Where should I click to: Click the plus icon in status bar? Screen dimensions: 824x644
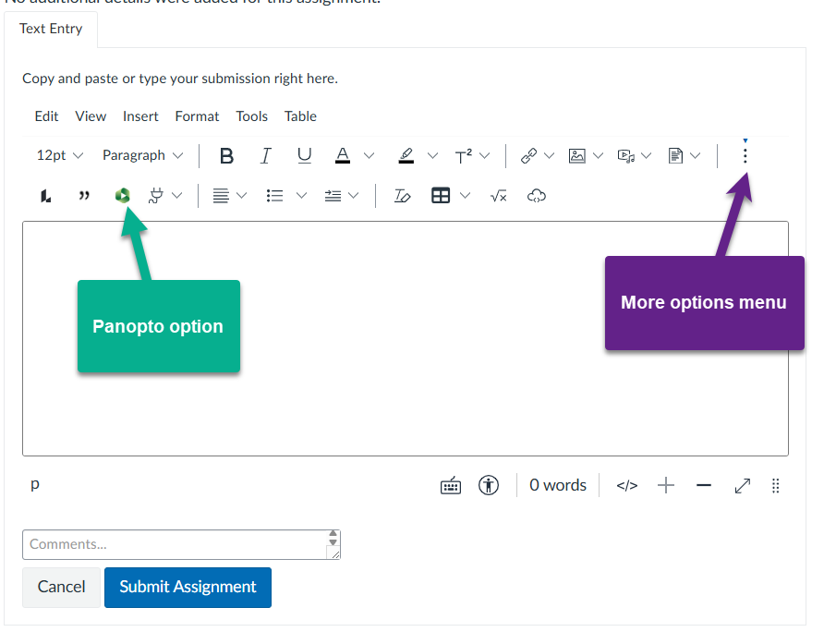tap(666, 485)
